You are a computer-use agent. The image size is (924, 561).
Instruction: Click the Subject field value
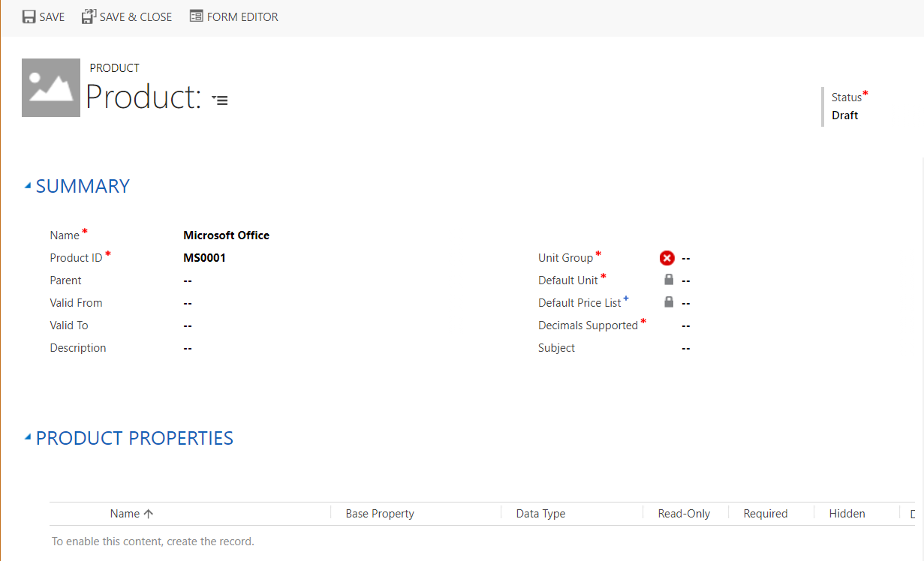click(686, 348)
